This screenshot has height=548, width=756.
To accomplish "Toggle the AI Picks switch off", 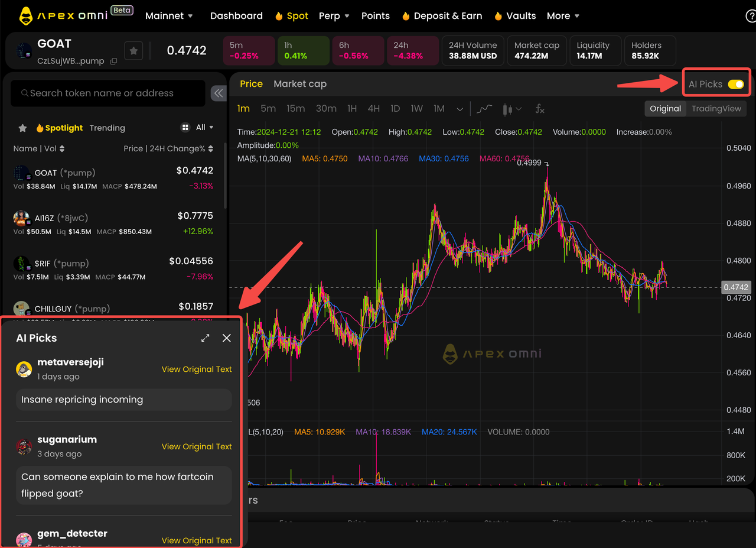I will [x=736, y=84].
